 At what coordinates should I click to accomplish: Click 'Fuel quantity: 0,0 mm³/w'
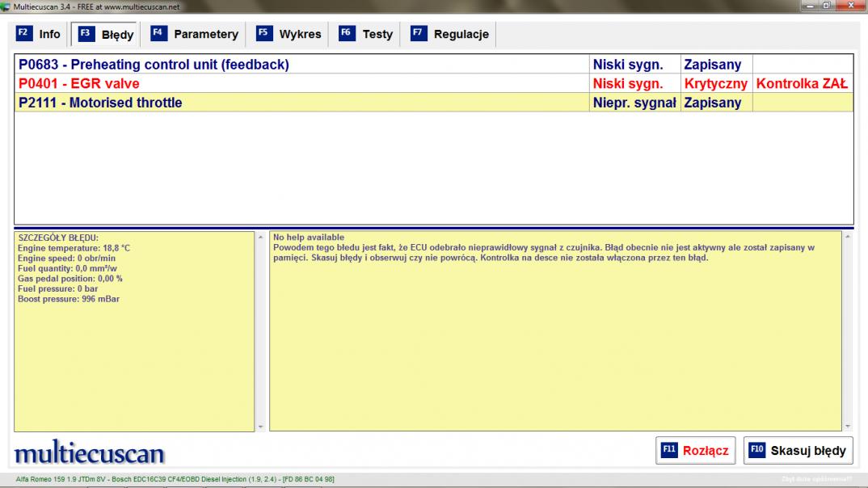(x=67, y=268)
